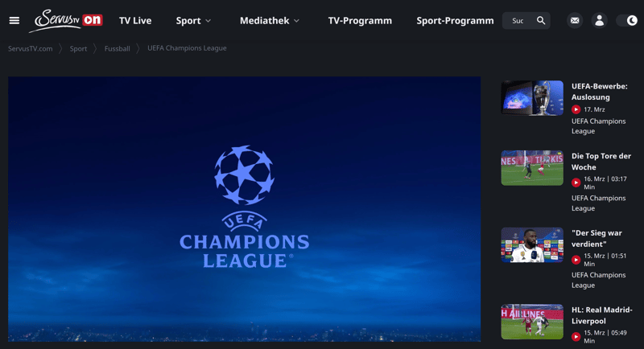Go to Fussball breadcrumb link

[x=117, y=48]
